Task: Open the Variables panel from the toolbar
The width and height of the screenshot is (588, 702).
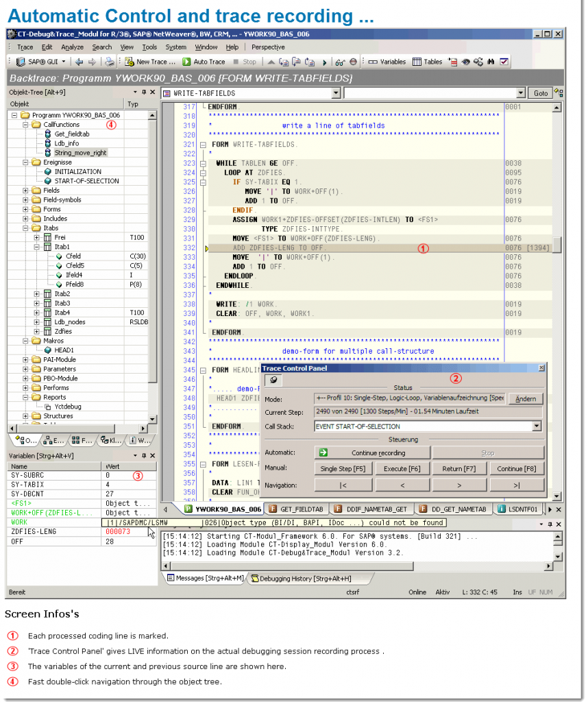Action: tap(387, 61)
